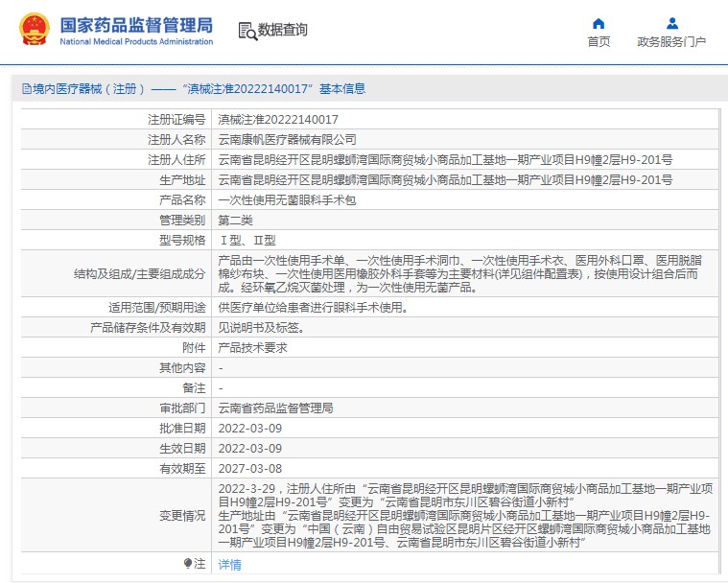728x583 pixels.
Task: Click the 数据查询 magnifier document icon
Action: 247,31
